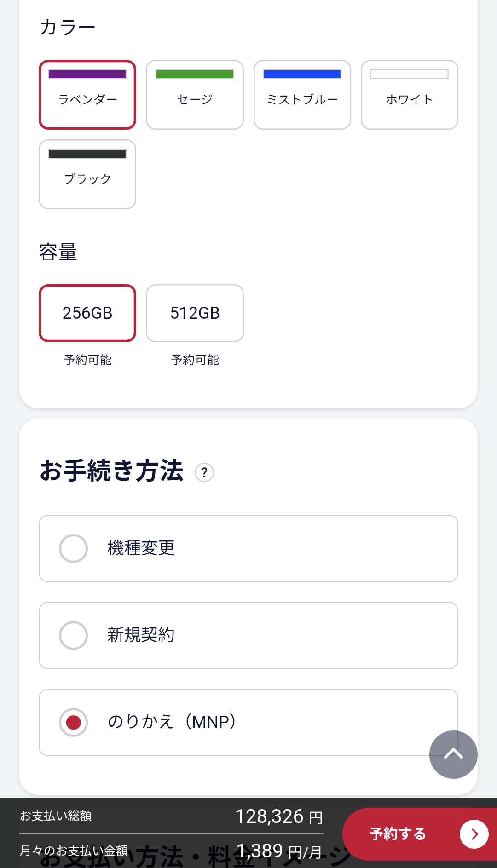Select 256GB storage capacity
Screen dimensions: 497x868
[x=87, y=313]
